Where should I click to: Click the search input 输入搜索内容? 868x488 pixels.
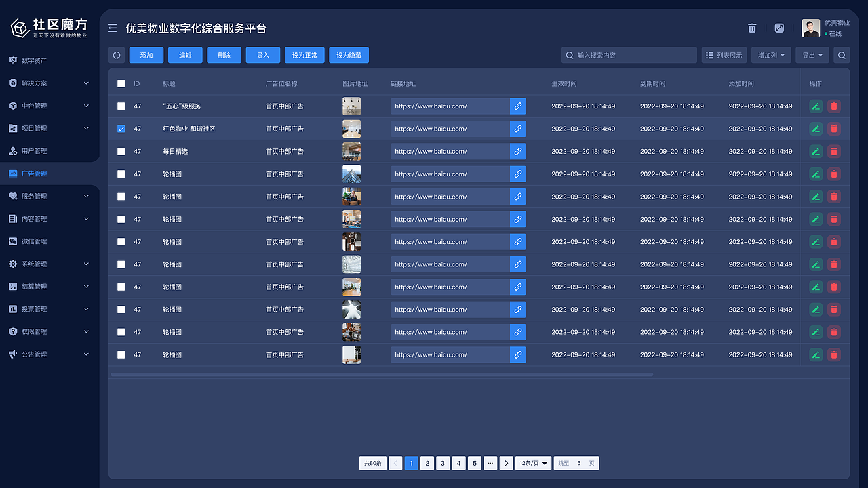pyautogui.click(x=629, y=55)
